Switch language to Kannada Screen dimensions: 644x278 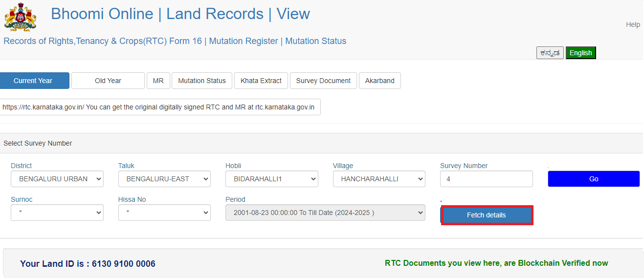click(550, 53)
